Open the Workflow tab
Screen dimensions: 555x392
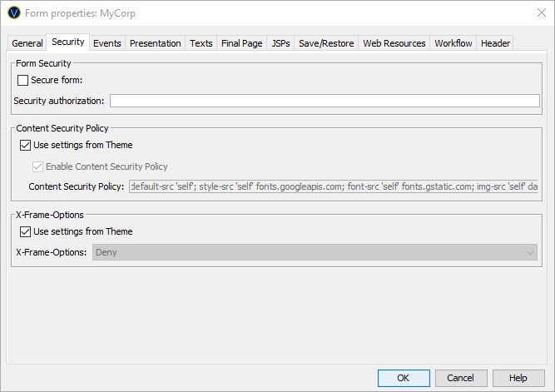click(453, 43)
